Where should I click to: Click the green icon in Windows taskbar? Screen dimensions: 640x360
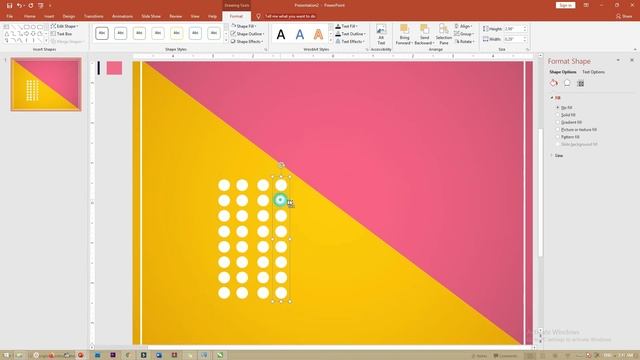tap(220, 356)
